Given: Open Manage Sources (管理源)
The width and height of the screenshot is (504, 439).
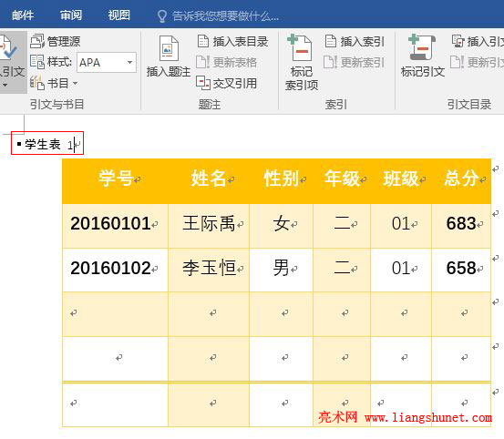Looking at the screenshot, I should [x=56, y=41].
